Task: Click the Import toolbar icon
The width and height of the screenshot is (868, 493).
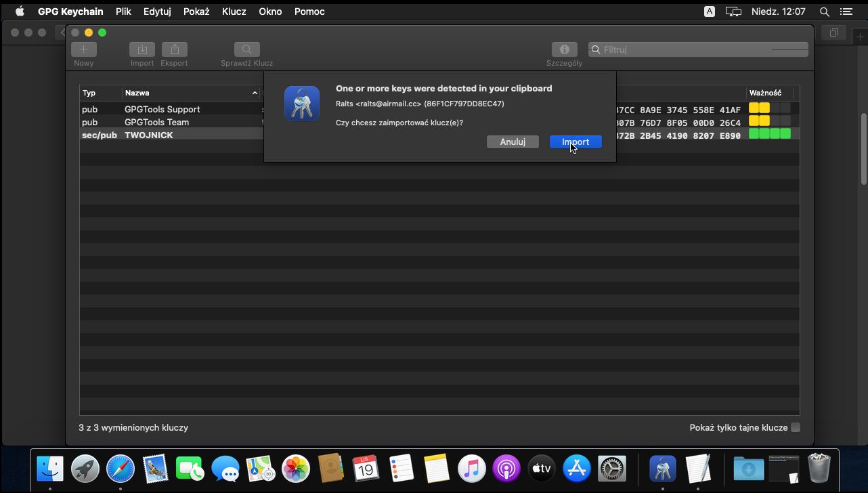Action: pos(142,49)
